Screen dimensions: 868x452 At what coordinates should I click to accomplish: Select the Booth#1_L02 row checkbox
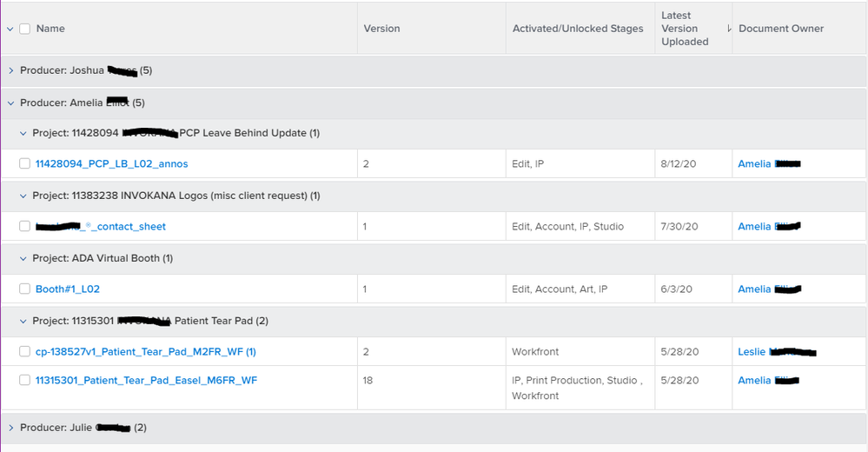[x=25, y=289]
